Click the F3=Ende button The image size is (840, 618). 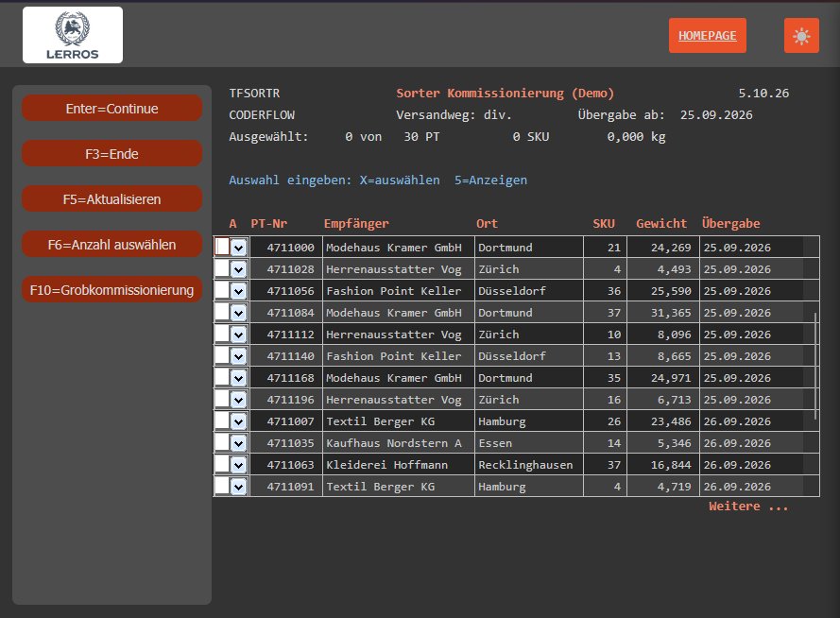click(x=111, y=154)
